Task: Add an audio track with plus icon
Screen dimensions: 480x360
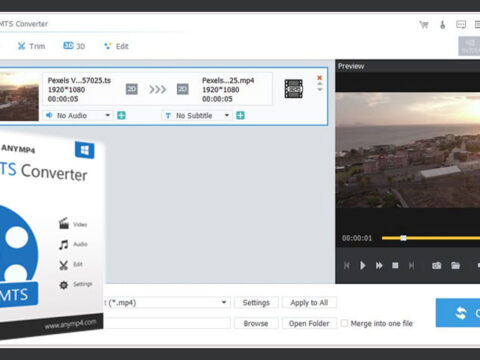Action: pyautogui.click(x=121, y=116)
